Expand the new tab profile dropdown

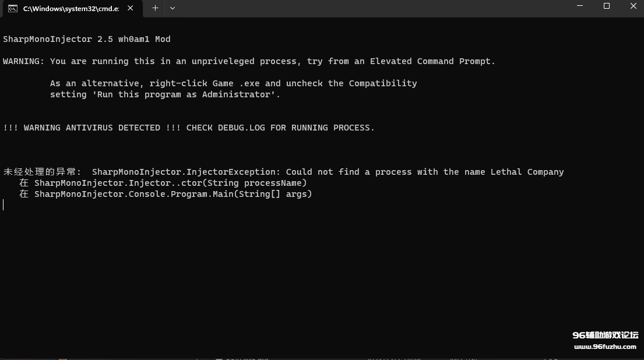[173, 8]
